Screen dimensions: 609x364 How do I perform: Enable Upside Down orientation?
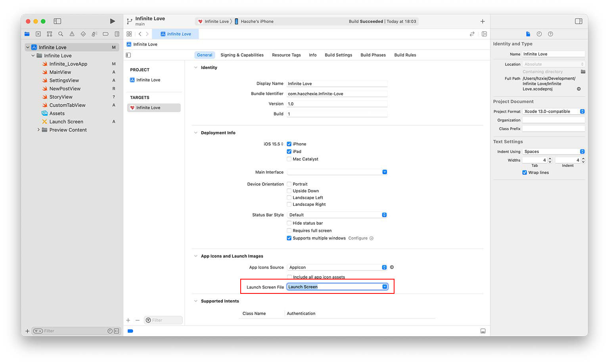289,191
